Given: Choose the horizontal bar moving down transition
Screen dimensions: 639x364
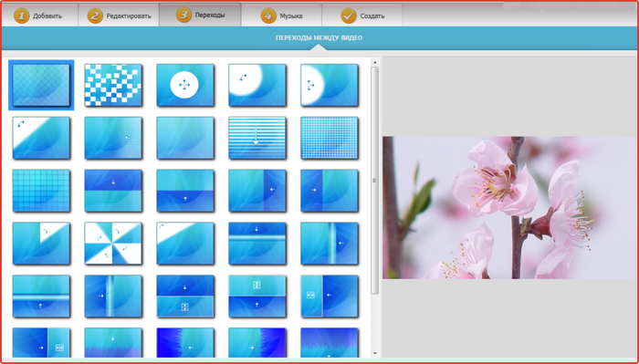Looking at the screenshot, I should point(257,244).
